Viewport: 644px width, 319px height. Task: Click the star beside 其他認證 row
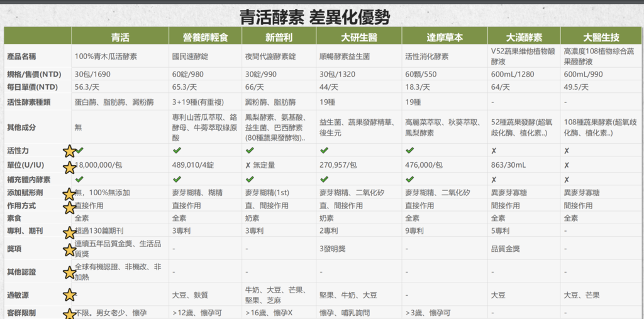(x=69, y=273)
